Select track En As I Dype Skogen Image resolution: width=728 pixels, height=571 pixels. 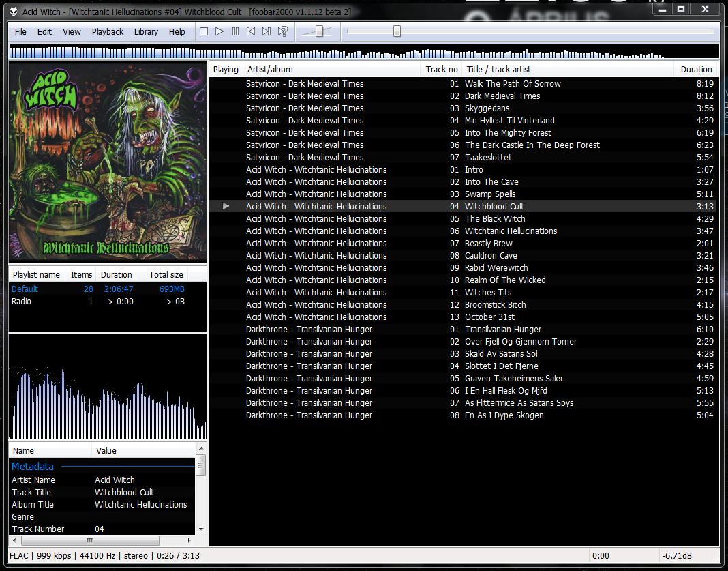coord(463,415)
